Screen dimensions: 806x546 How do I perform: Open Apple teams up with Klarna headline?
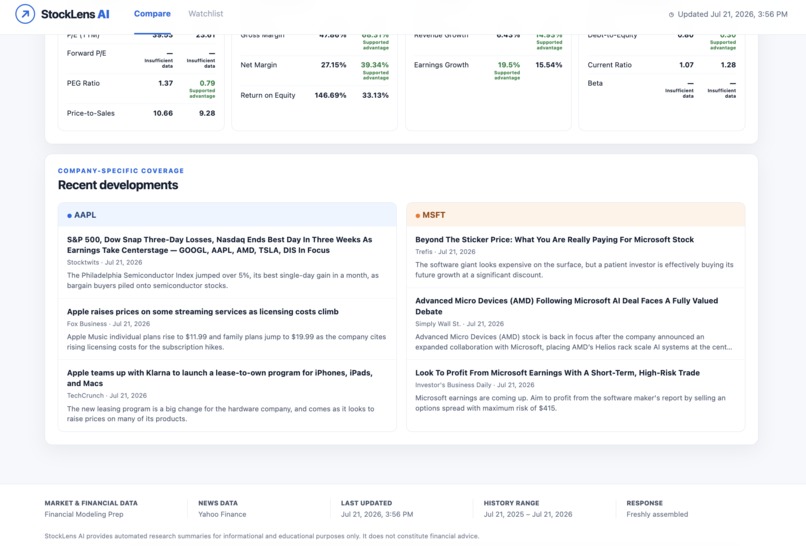219,378
